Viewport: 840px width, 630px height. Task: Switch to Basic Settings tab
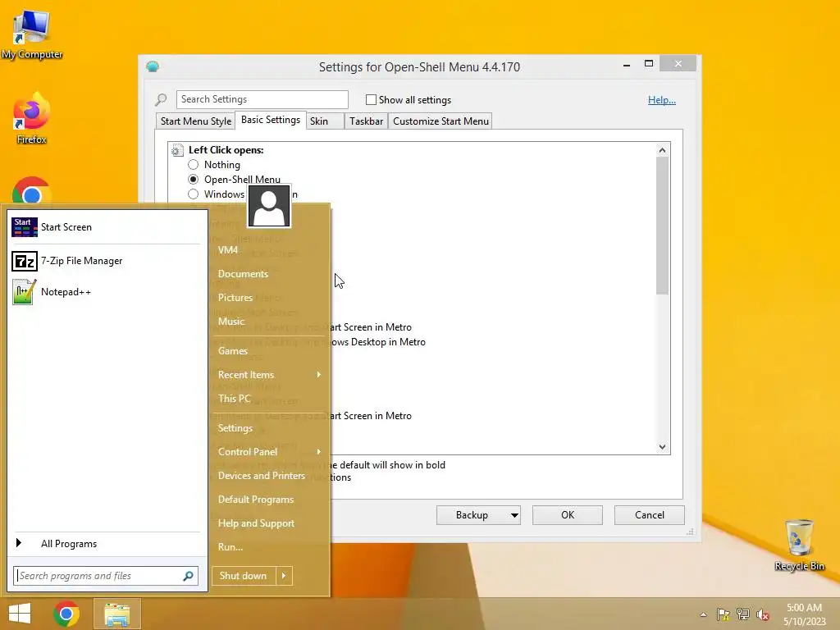[271, 120]
